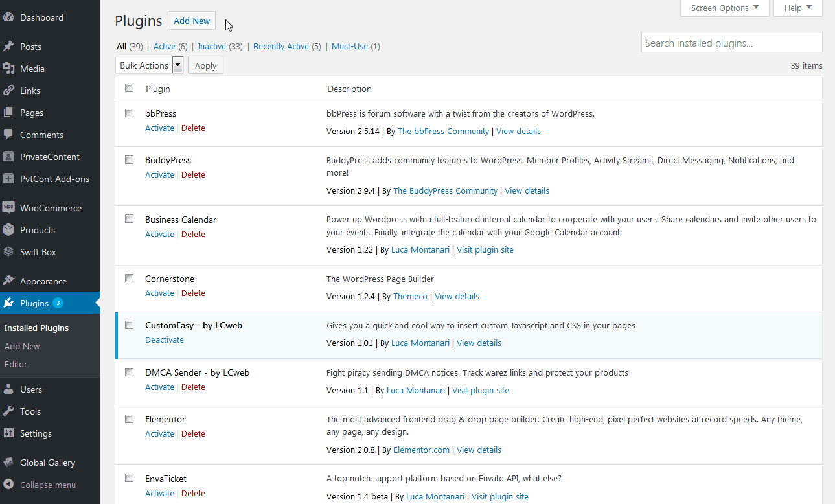Click the Add New button beside Plugins title
The height and width of the screenshot is (504, 835).
(x=192, y=21)
